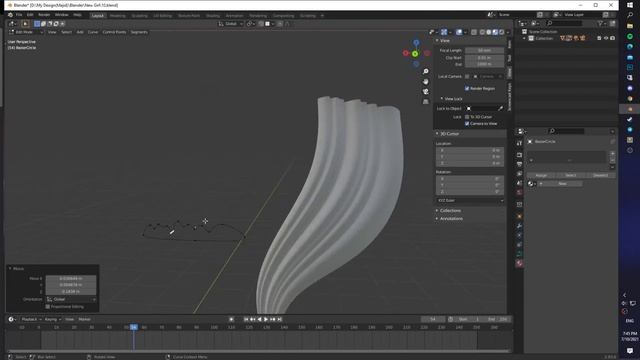Open the Object properties tab
The image size is (640, 360).
(x=519, y=216)
